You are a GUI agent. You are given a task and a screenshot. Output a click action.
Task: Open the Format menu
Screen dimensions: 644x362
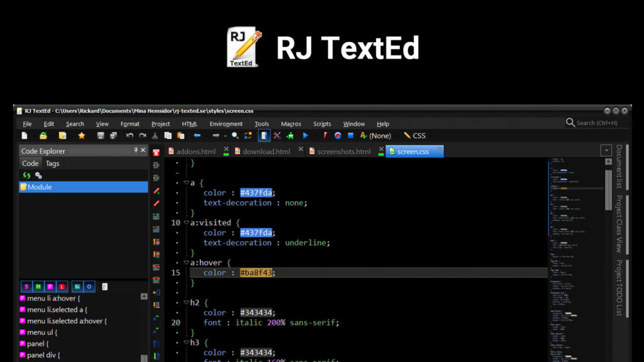click(x=130, y=124)
